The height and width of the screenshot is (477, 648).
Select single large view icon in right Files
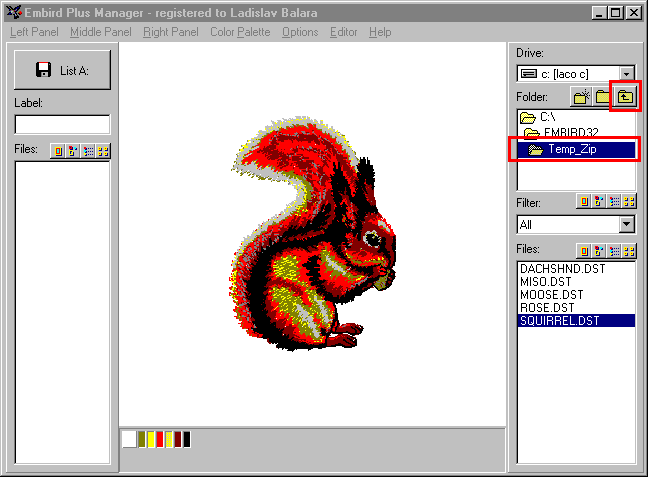tap(584, 251)
